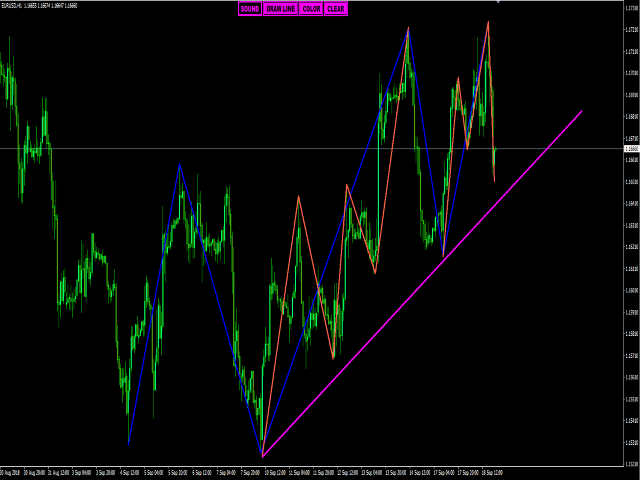Select the magenta trend line

422,283
